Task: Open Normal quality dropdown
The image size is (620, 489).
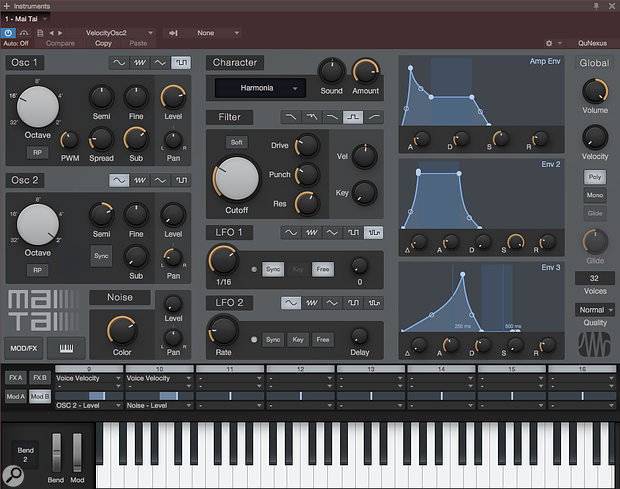Action: tap(595, 310)
